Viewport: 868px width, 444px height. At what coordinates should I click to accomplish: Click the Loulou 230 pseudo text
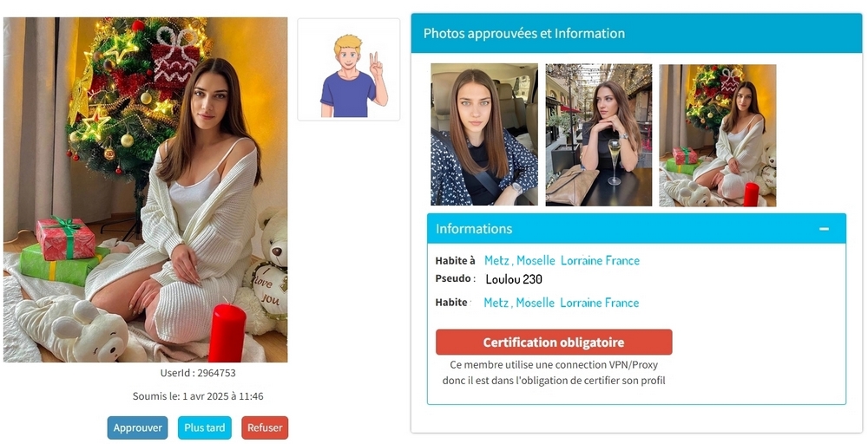pos(514,279)
